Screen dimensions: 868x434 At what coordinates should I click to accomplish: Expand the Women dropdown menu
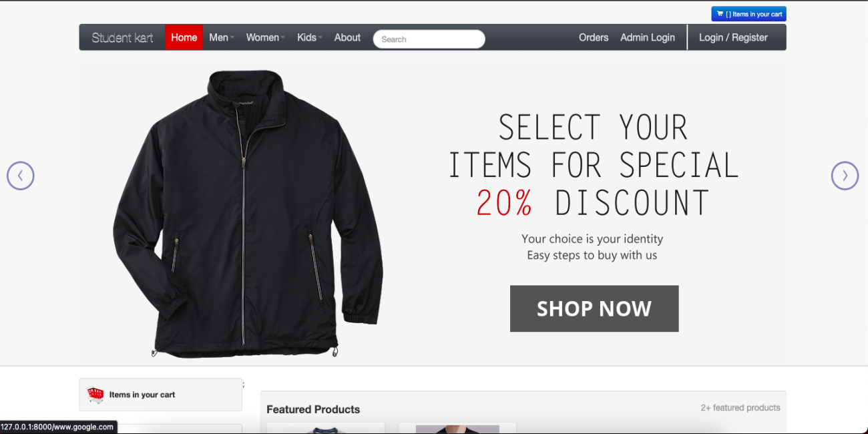coord(265,37)
